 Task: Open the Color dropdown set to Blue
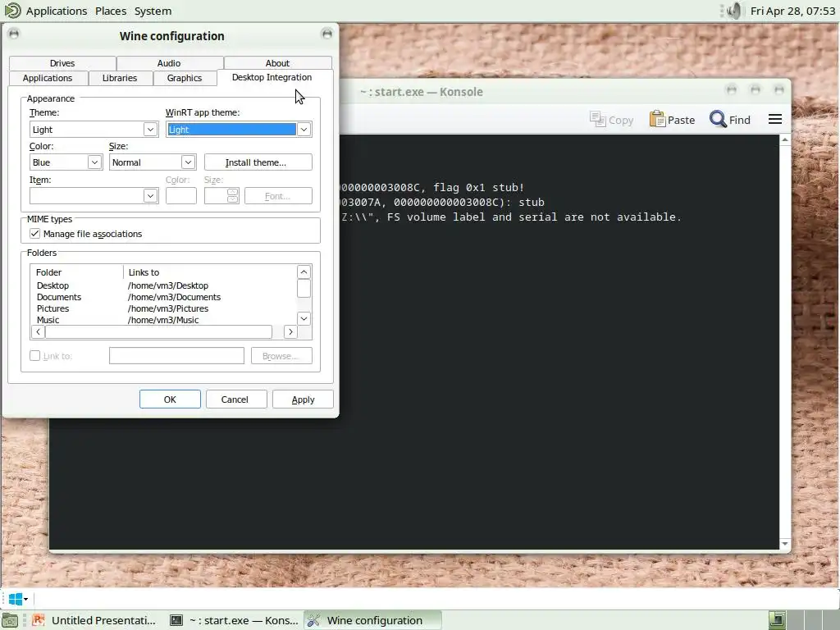[x=66, y=162]
